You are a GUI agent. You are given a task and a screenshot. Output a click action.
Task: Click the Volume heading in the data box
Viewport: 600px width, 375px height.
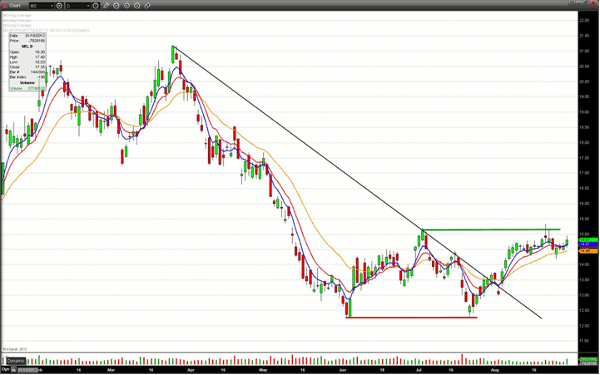(x=27, y=83)
